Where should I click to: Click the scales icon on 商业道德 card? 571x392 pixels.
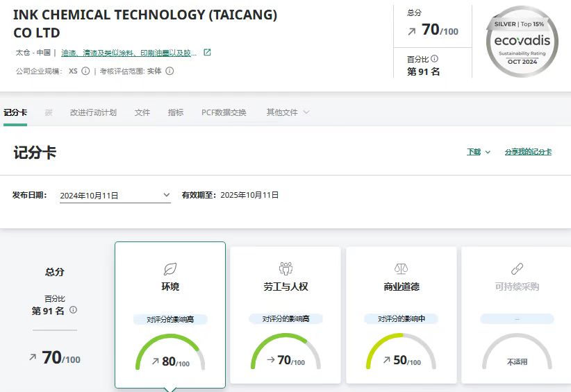click(x=402, y=269)
